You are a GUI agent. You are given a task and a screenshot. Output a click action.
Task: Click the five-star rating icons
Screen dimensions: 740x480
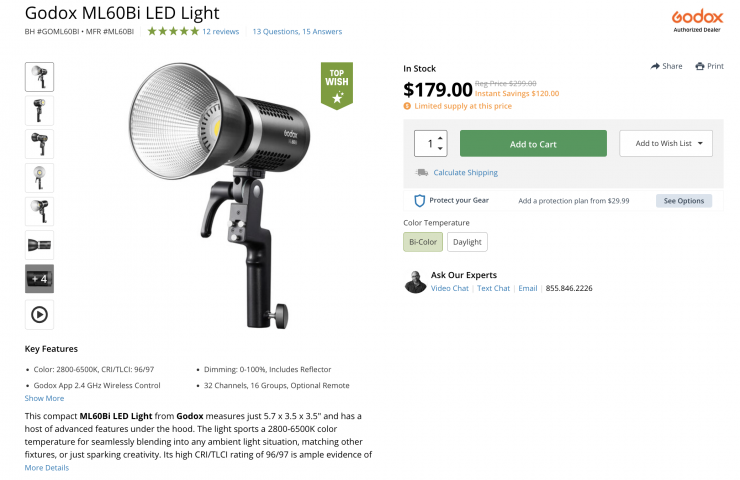(172, 31)
